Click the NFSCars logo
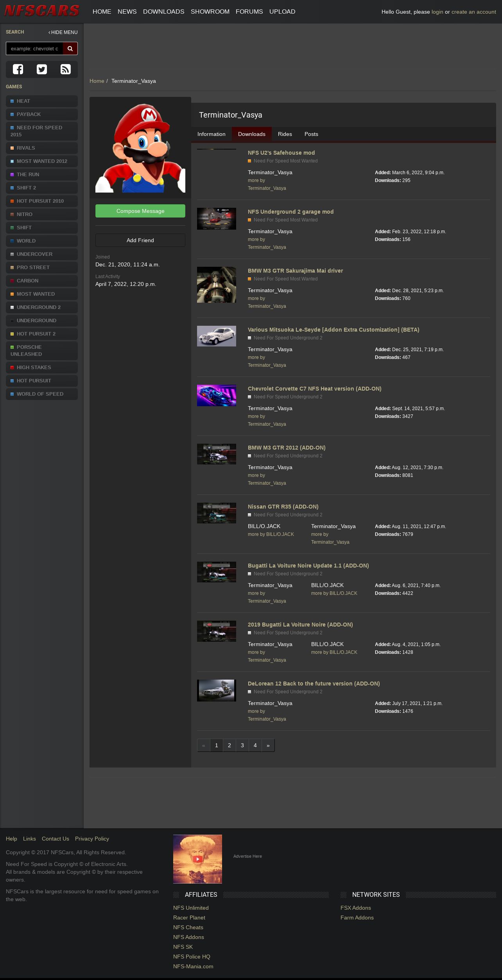Image resolution: width=502 pixels, height=980 pixels. coord(42,11)
